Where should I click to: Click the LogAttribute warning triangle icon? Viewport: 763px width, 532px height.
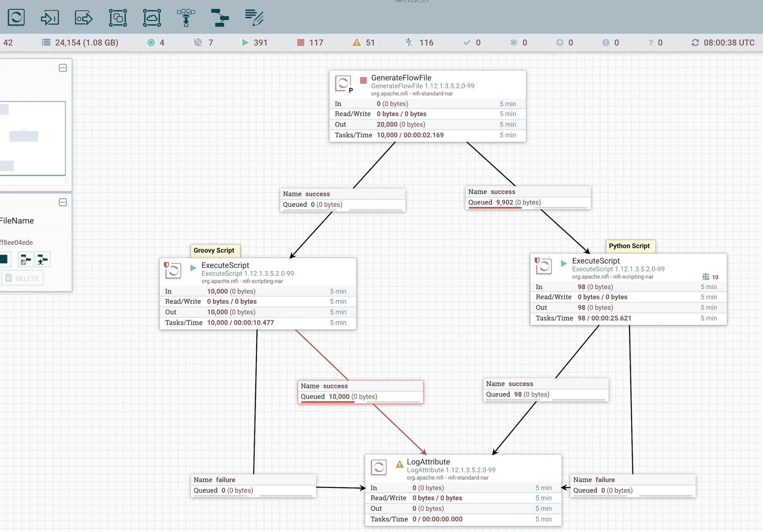click(x=400, y=464)
